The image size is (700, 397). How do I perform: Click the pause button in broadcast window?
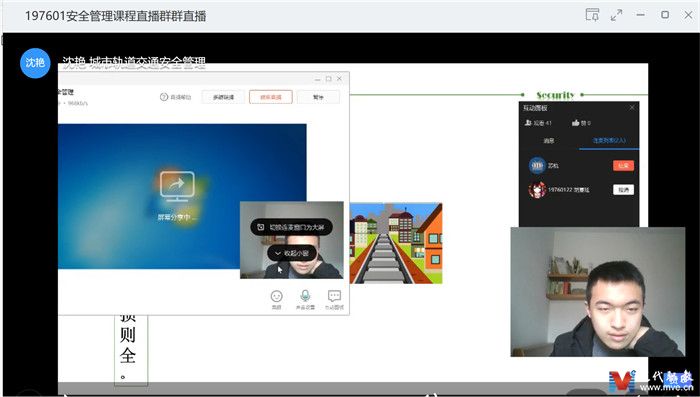click(x=318, y=97)
